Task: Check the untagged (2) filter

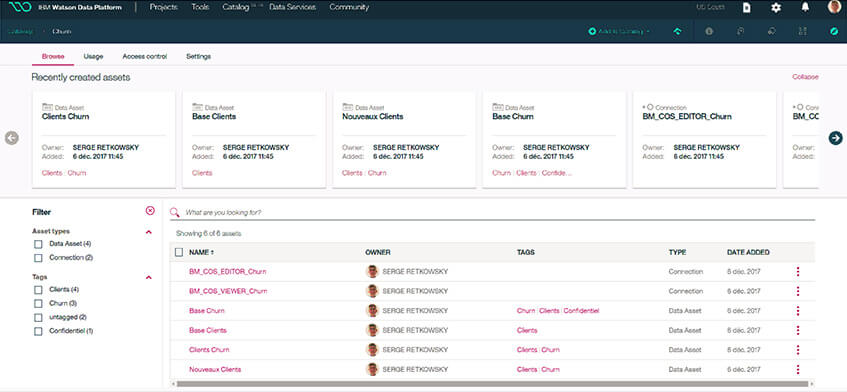Action: pyautogui.click(x=38, y=317)
